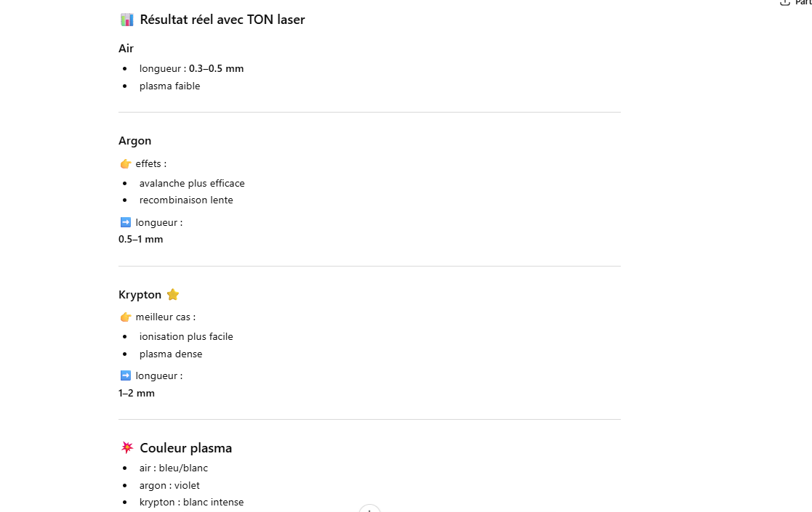
Task: Click the Krypton section heading text
Action: tap(140, 295)
